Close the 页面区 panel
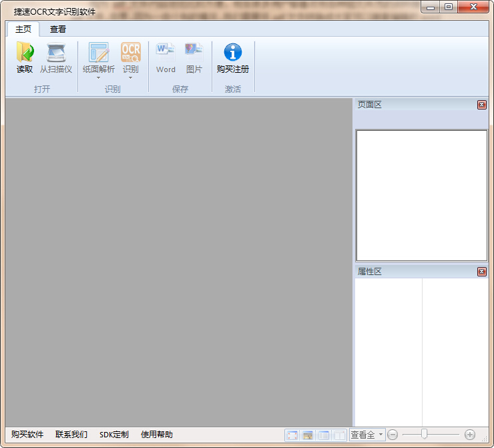The height and width of the screenshot is (448, 494). (482, 105)
